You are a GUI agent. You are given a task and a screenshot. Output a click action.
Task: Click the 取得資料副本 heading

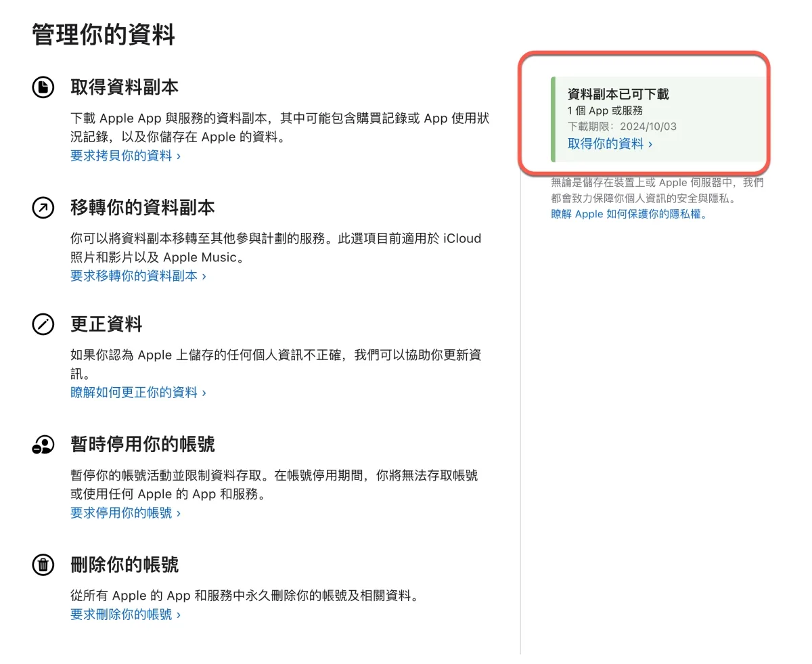pyautogui.click(x=125, y=87)
